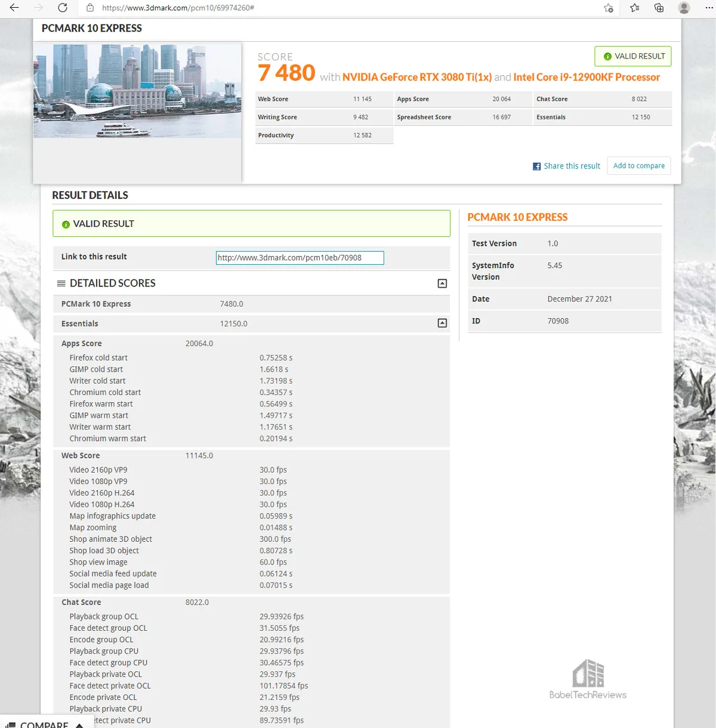Click the orange PCMARK 10 EXPRESS heading

click(517, 217)
